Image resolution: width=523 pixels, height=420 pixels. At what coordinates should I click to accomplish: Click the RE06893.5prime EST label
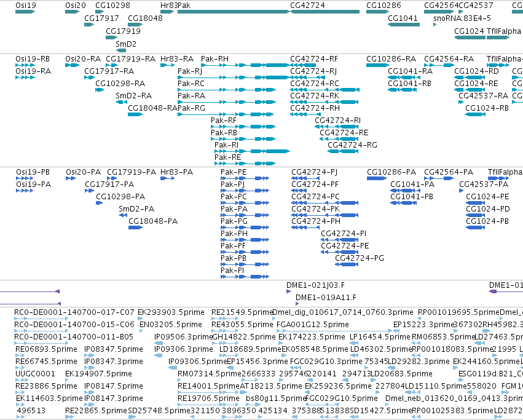click(x=46, y=349)
